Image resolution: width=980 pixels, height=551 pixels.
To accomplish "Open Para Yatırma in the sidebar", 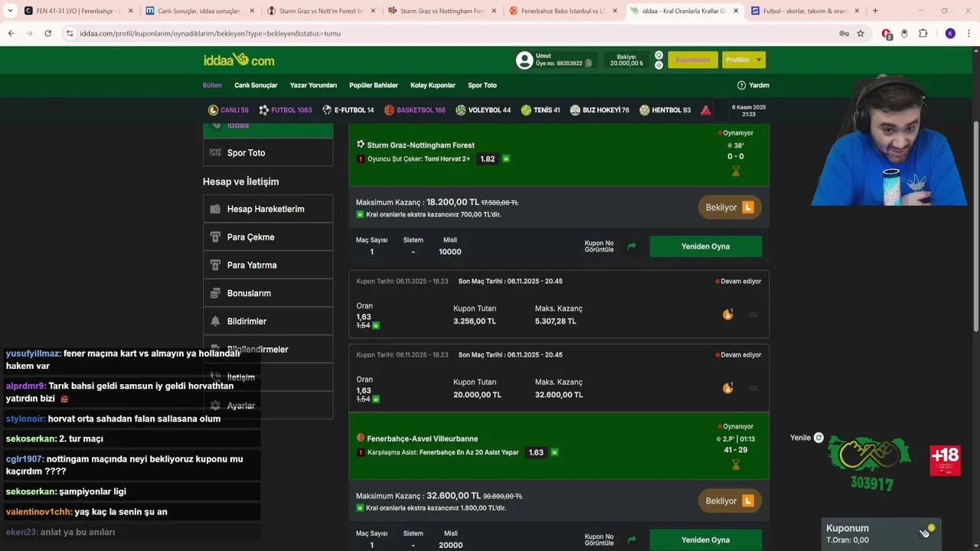I will [x=268, y=265].
